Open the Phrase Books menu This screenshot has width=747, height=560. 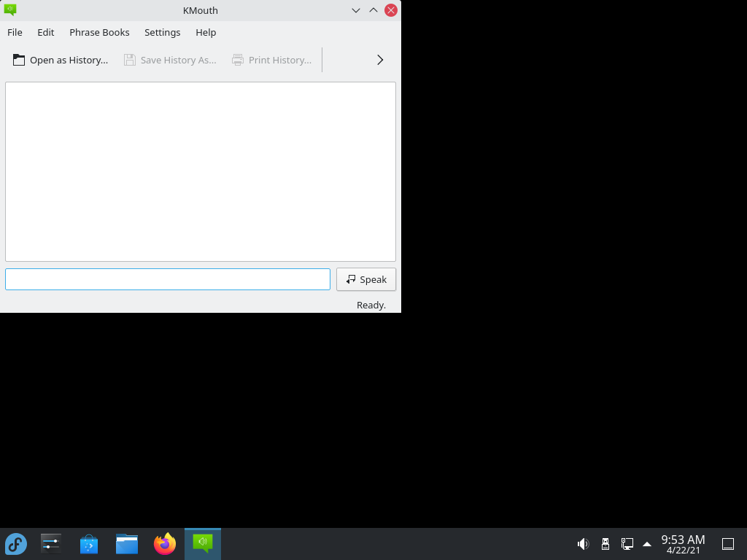tap(99, 32)
